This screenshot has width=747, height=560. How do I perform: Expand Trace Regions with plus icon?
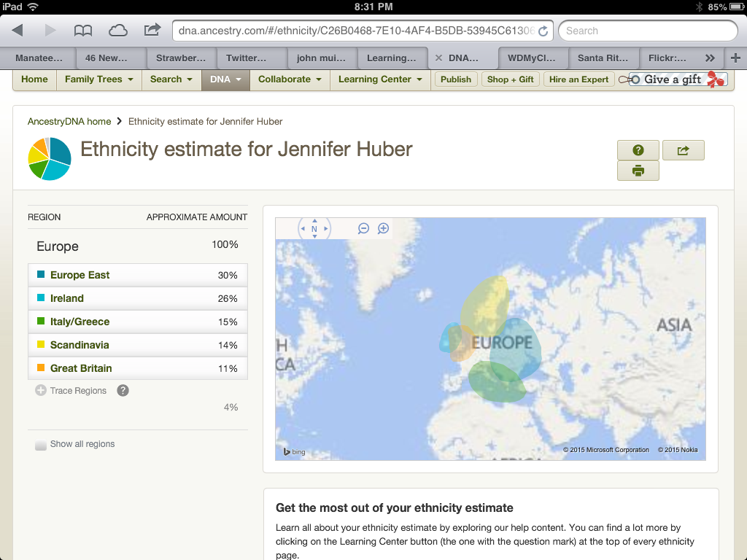coord(41,391)
